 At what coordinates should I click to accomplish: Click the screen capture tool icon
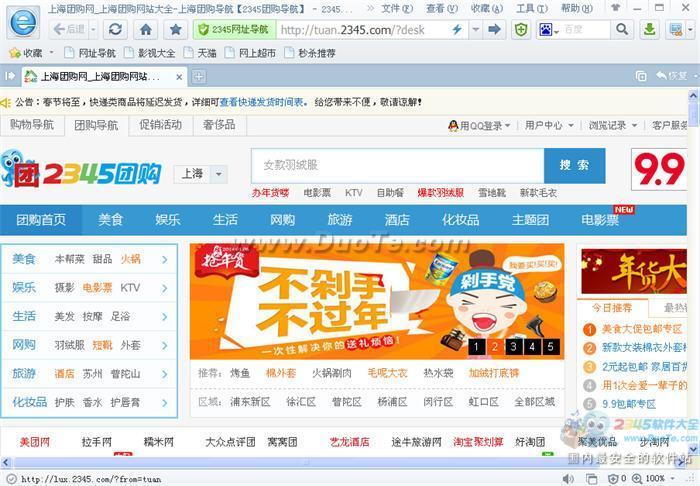[675, 29]
